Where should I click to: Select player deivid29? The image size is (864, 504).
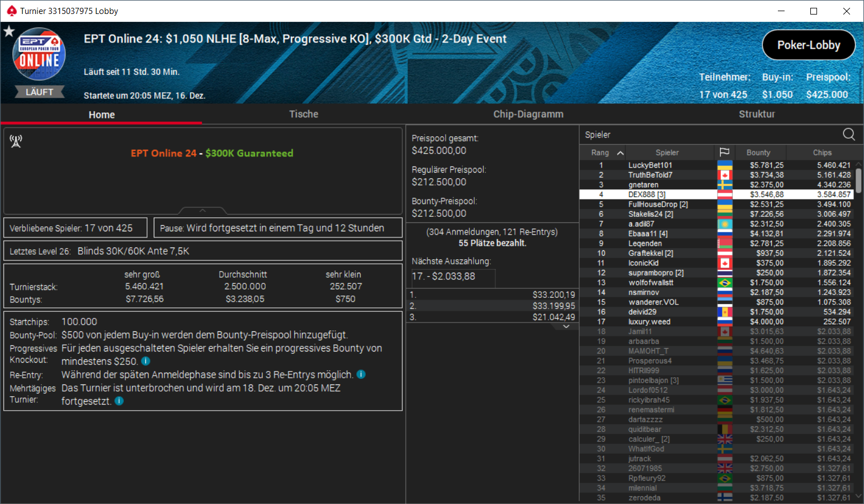tap(717, 312)
